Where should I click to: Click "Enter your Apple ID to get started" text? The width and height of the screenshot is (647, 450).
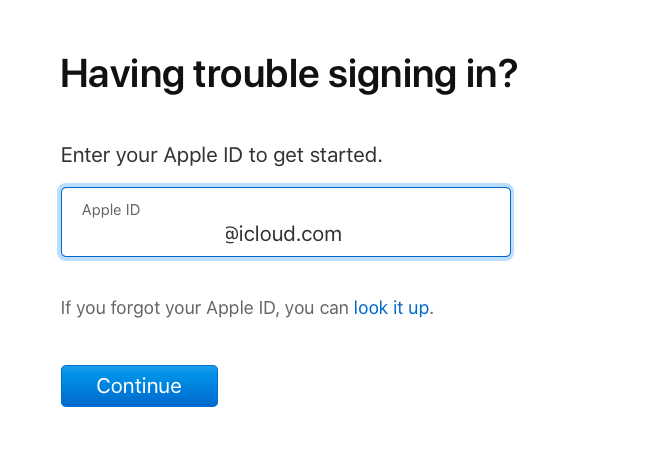click(x=222, y=156)
